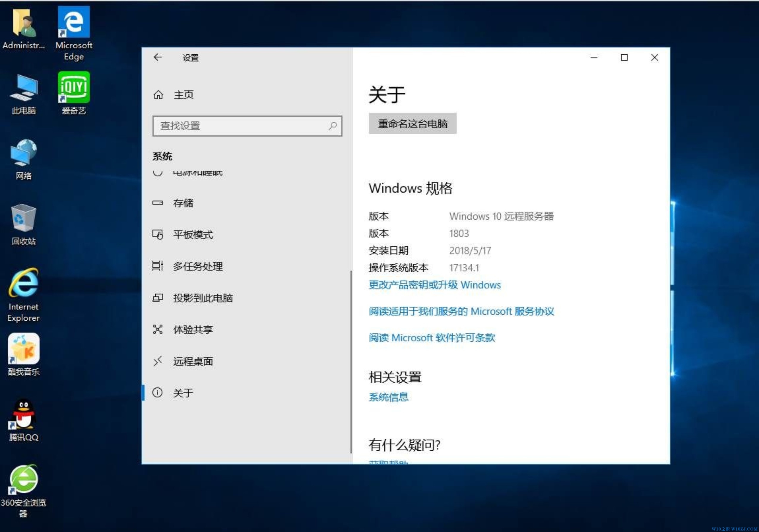This screenshot has width=759, height=532.
Task: Click the search magnifier icon
Action: tap(333, 126)
